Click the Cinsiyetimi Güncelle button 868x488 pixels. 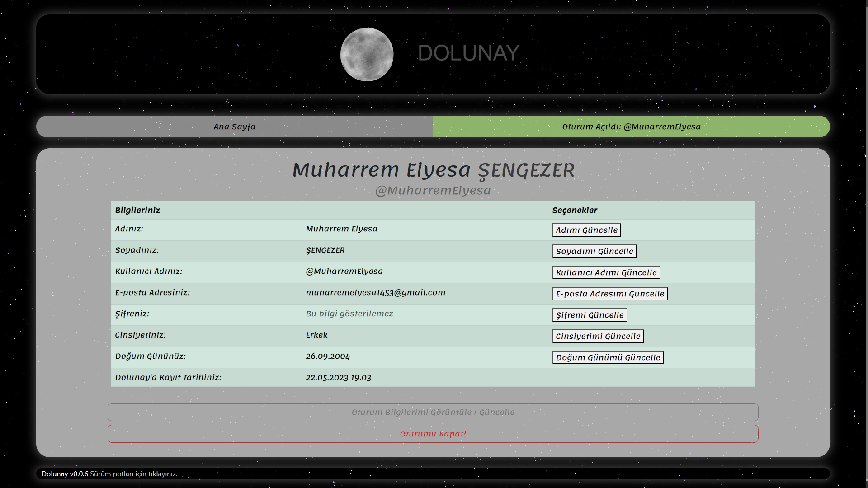(x=598, y=336)
